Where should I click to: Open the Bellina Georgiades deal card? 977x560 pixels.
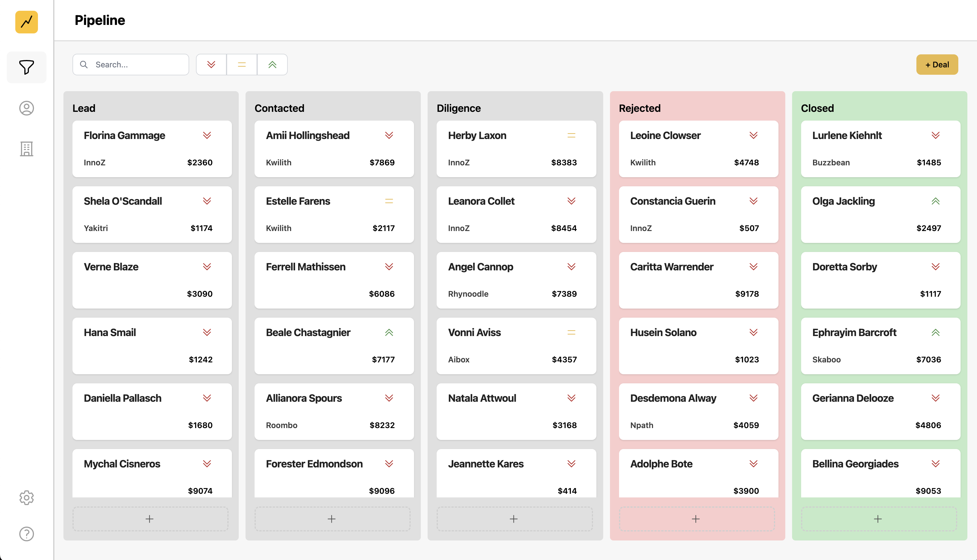coord(880,473)
